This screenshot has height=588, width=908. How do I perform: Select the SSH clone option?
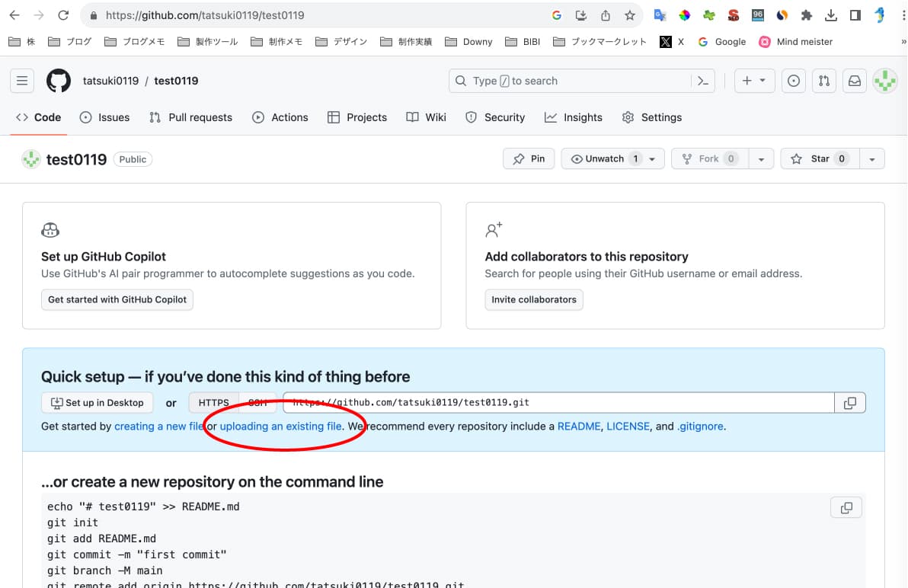[254, 402]
